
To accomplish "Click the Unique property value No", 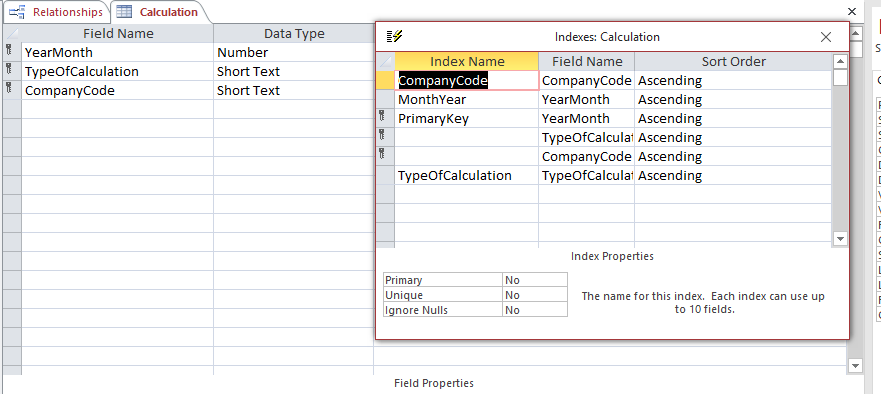I will coord(535,295).
